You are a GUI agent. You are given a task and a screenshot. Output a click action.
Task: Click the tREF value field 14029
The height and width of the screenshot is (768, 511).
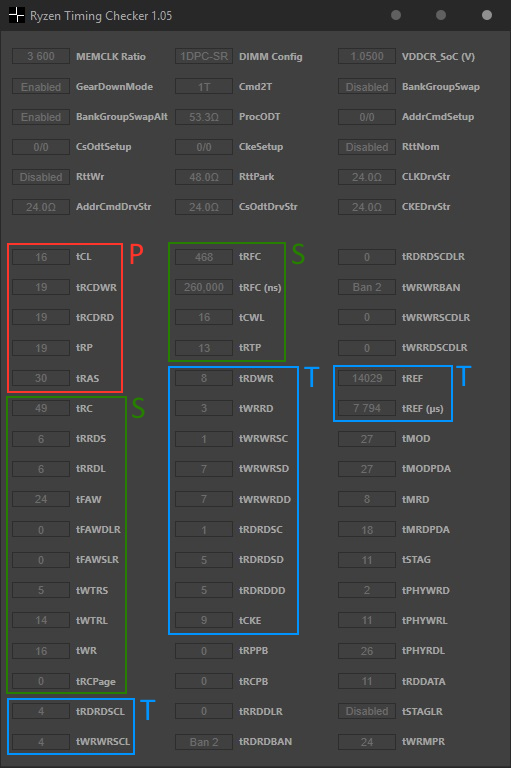(x=367, y=378)
